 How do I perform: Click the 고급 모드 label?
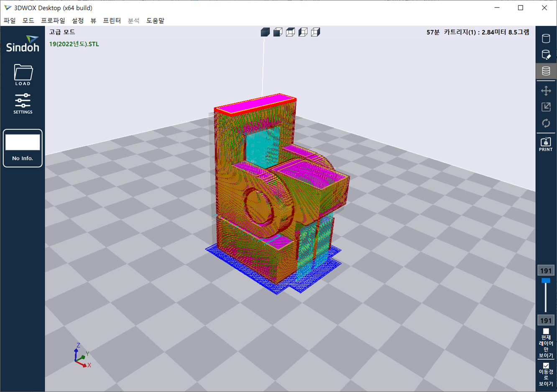point(62,32)
